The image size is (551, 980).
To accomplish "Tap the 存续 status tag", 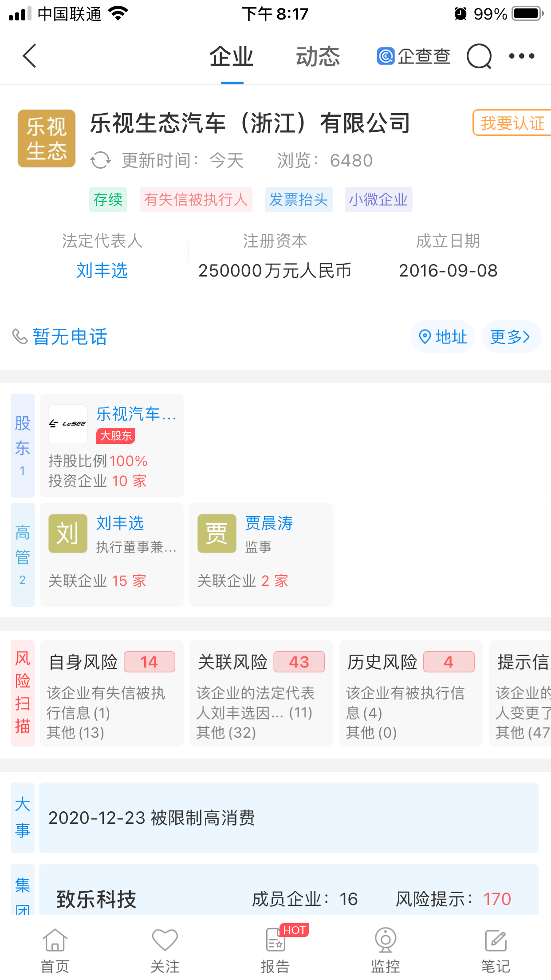I will (x=108, y=199).
